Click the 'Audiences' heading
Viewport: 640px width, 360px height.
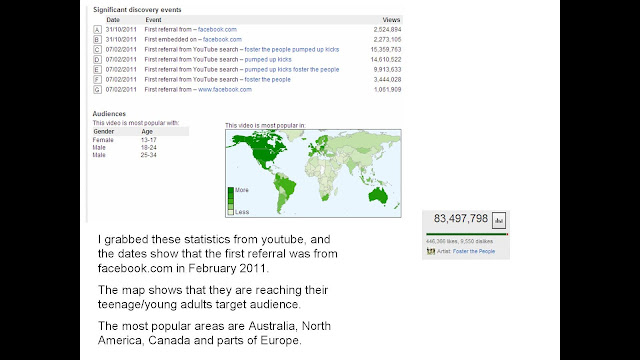point(109,113)
